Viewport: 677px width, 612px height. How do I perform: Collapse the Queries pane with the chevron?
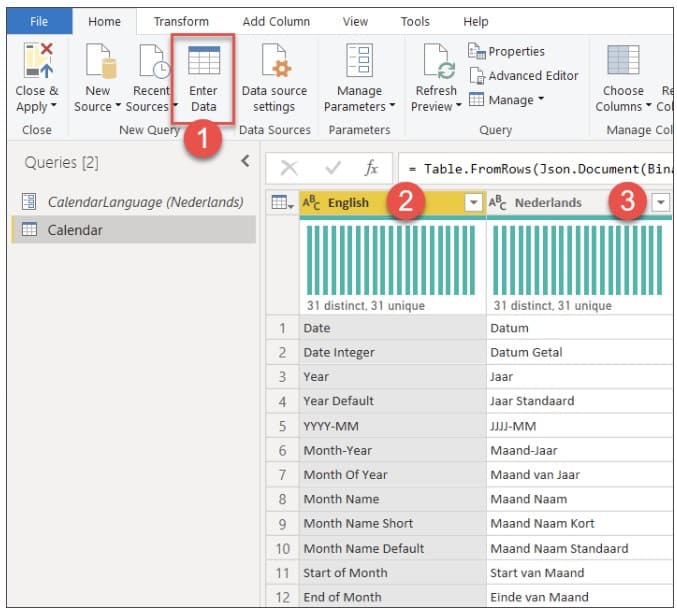point(245,161)
